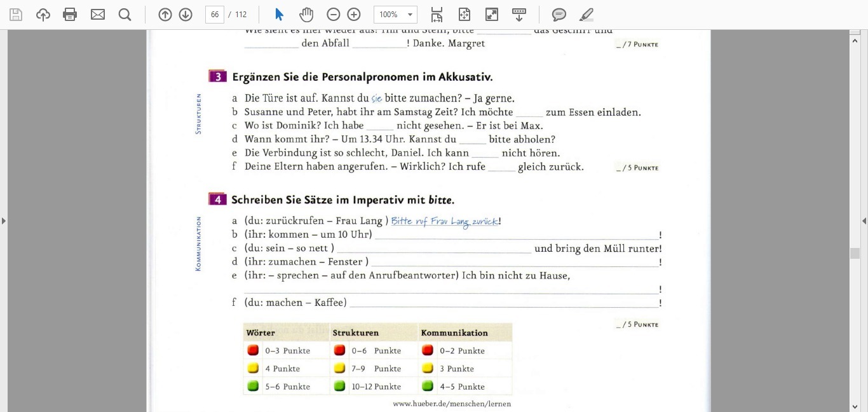This screenshot has width=868, height=412.
Task: Click the page number field showing 66
Action: 215,15
